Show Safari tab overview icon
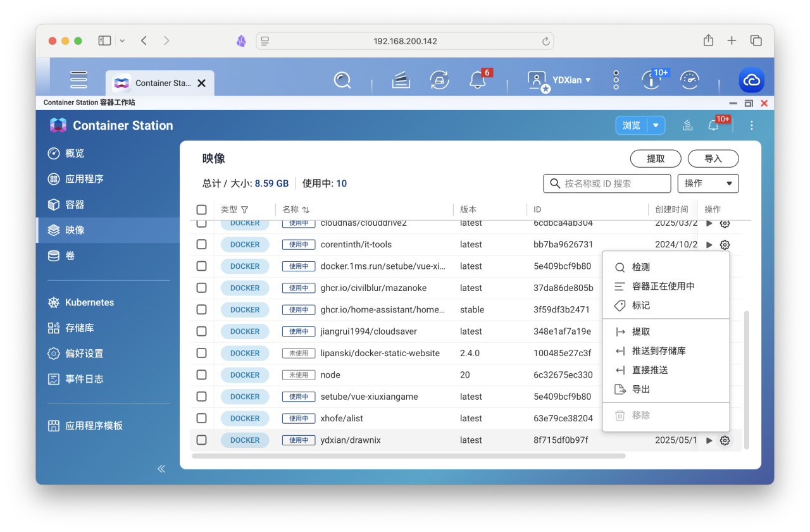 [x=756, y=40]
